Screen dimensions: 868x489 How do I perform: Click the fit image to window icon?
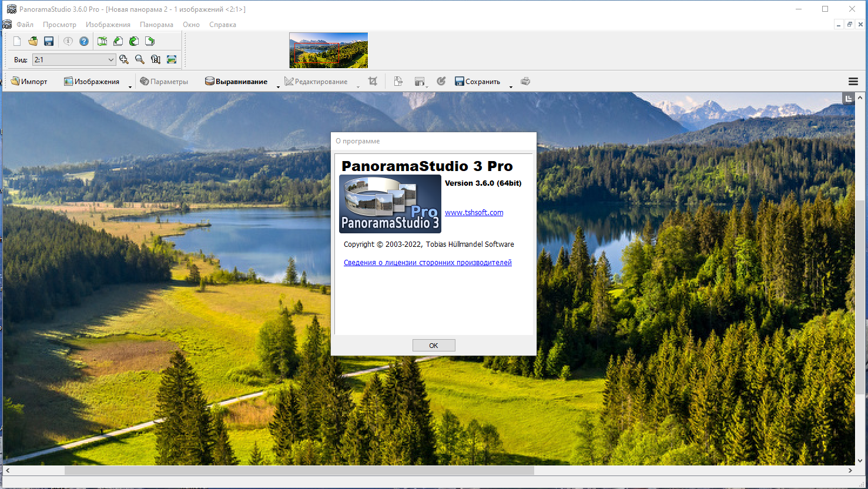pyautogui.click(x=172, y=59)
